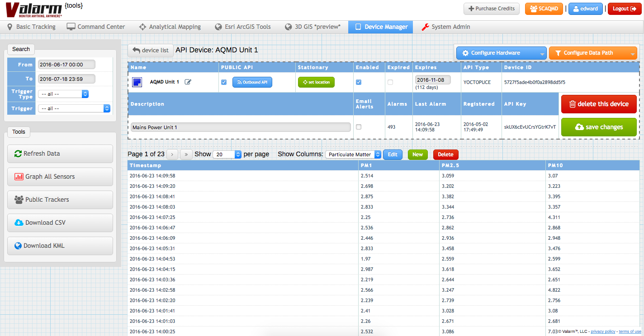Toggle the Expired checkbox
The height and width of the screenshot is (336, 644).
tap(390, 82)
